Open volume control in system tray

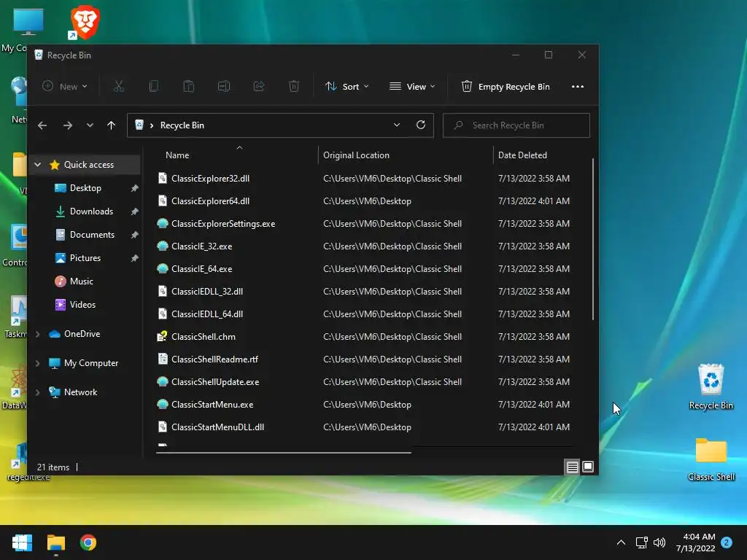pyautogui.click(x=659, y=542)
